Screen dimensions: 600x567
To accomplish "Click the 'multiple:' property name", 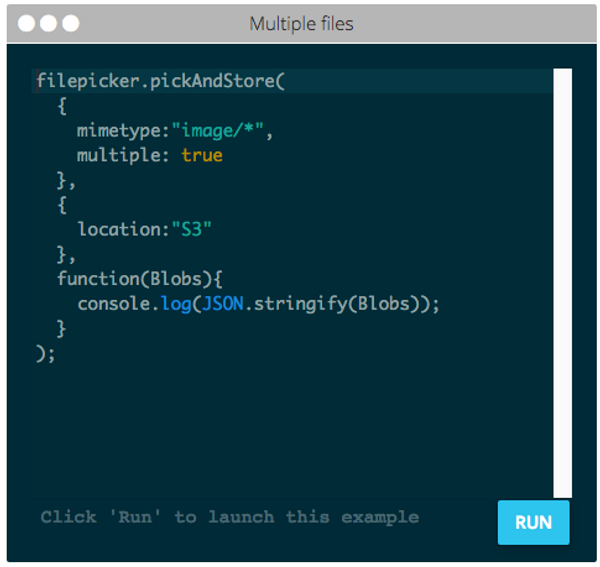I will click(123, 156).
